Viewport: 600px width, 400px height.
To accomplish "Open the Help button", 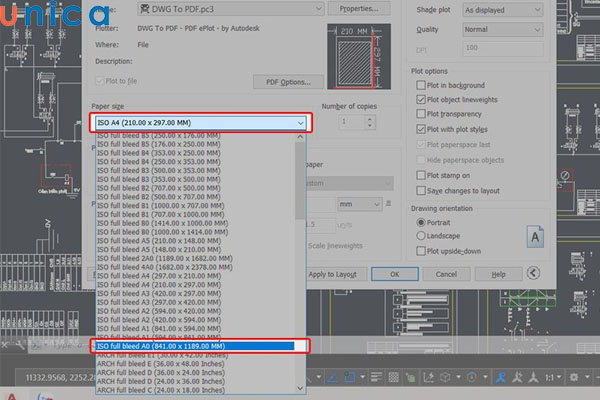I will 498,274.
